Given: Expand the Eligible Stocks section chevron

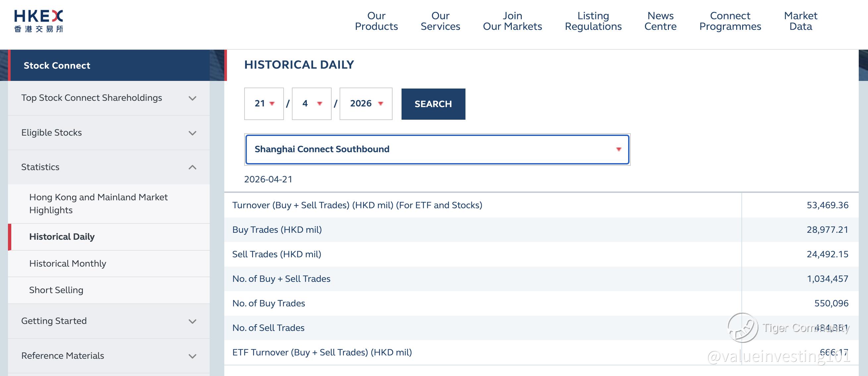Looking at the screenshot, I should click(x=192, y=133).
